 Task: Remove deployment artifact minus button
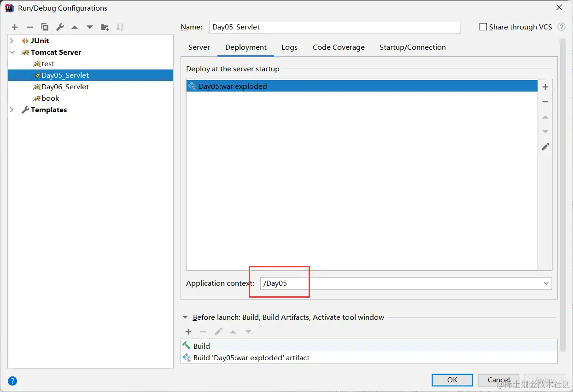pos(545,102)
